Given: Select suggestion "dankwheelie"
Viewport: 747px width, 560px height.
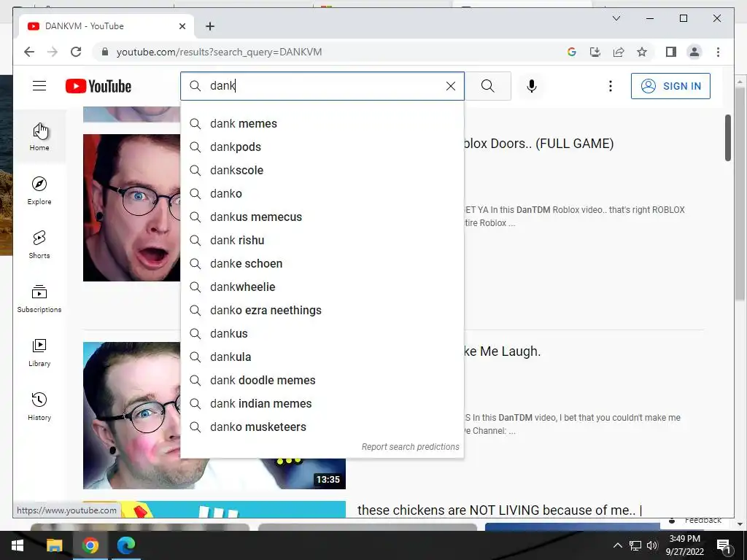Looking at the screenshot, I should point(322,287).
